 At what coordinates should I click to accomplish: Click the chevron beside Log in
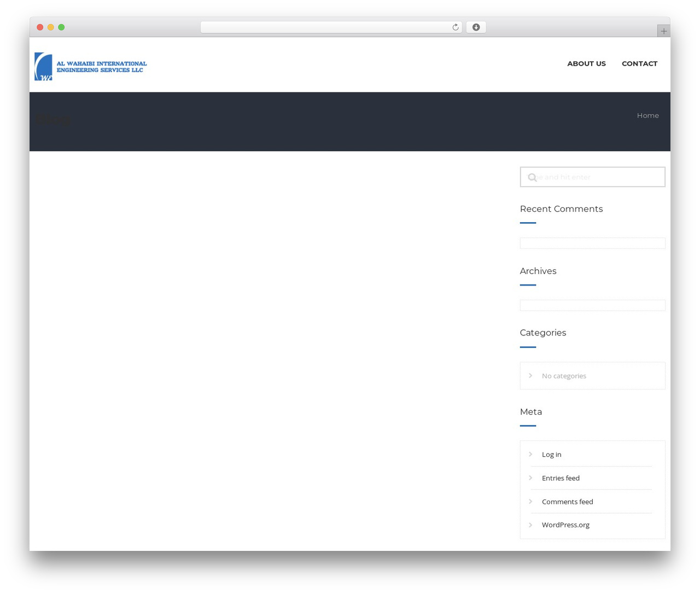click(x=530, y=454)
